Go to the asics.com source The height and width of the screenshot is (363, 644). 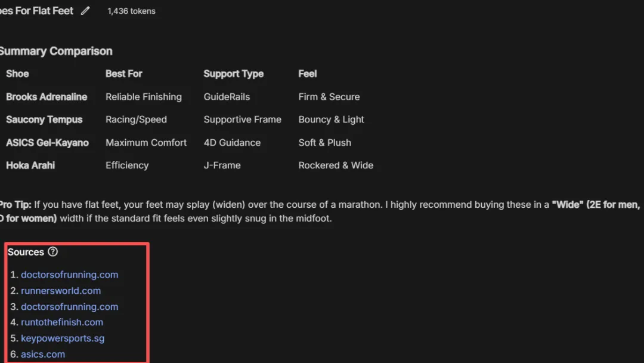pyautogui.click(x=43, y=354)
